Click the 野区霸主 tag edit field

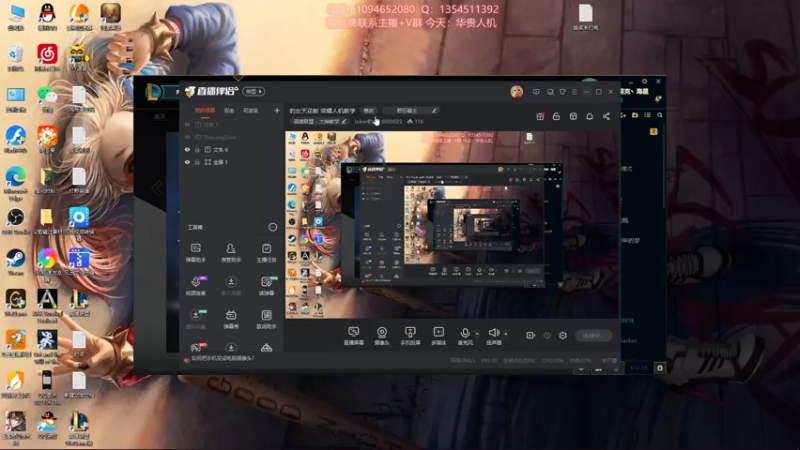(x=411, y=110)
